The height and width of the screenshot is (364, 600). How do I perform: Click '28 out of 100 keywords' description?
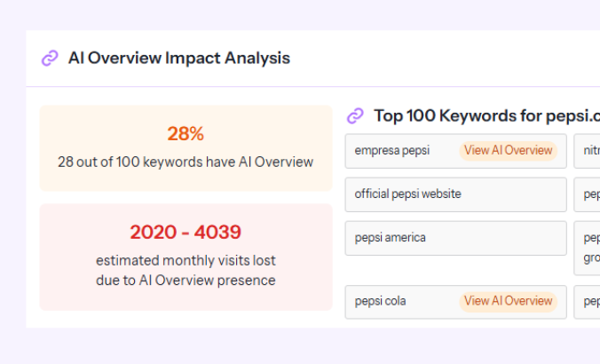point(186,162)
